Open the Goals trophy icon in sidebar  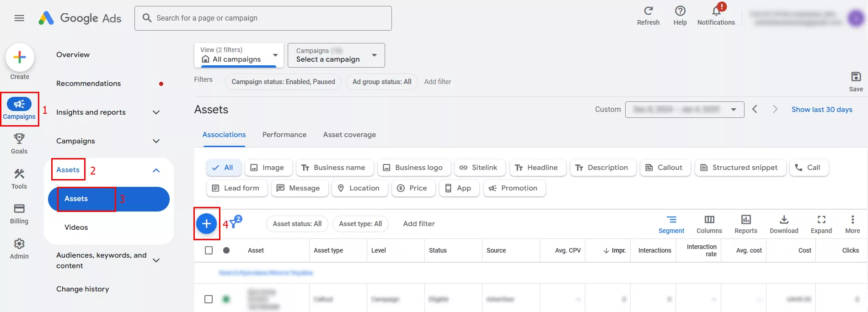[19, 138]
